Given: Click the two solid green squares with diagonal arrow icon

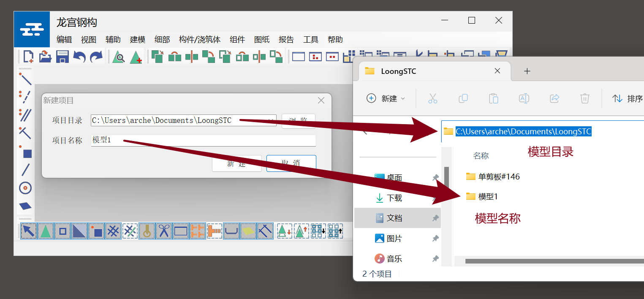Looking at the screenshot, I should (158, 56).
